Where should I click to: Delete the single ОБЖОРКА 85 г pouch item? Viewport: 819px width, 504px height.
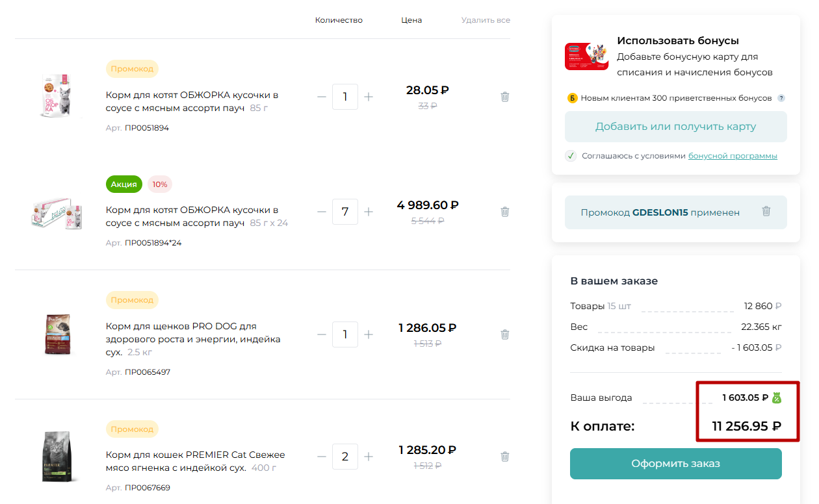click(x=505, y=97)
